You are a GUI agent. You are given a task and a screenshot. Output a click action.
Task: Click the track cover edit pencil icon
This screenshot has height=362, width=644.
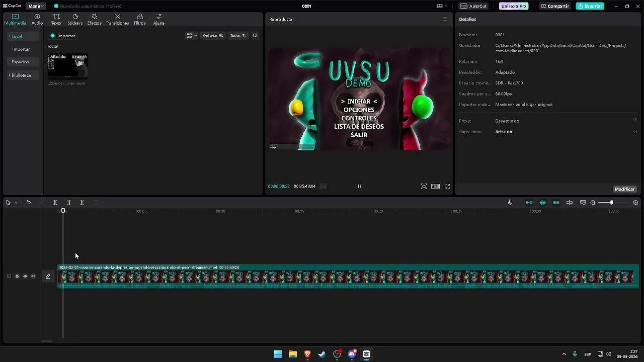point(48,276)
